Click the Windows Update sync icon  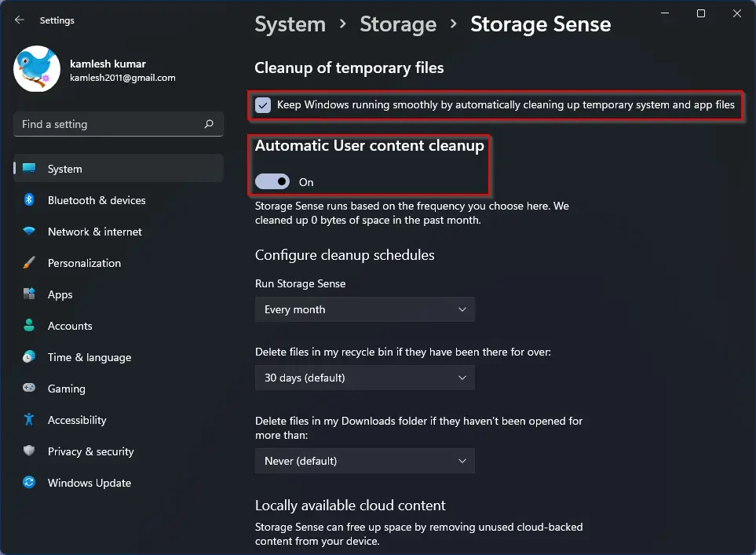tap(29, 482)
